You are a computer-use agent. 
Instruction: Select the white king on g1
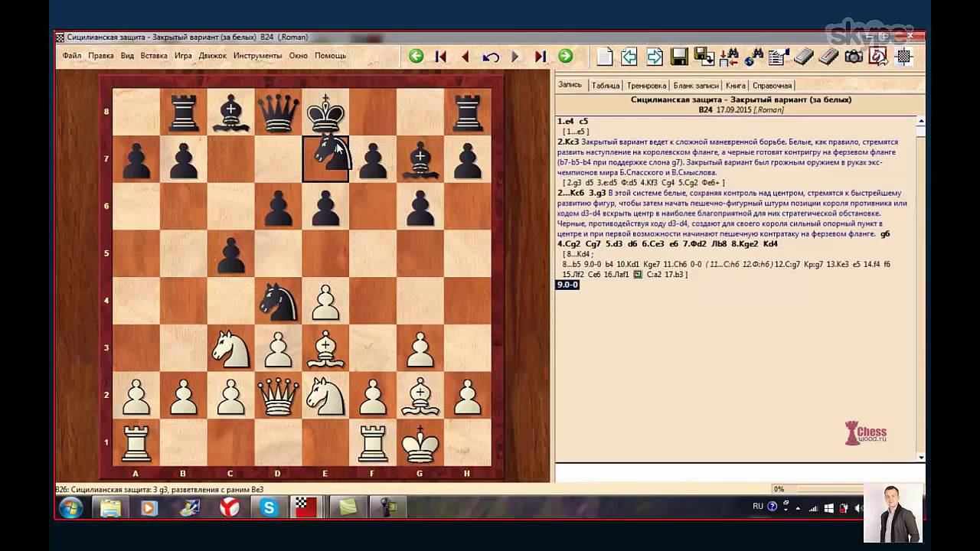[x=420, y=442]
